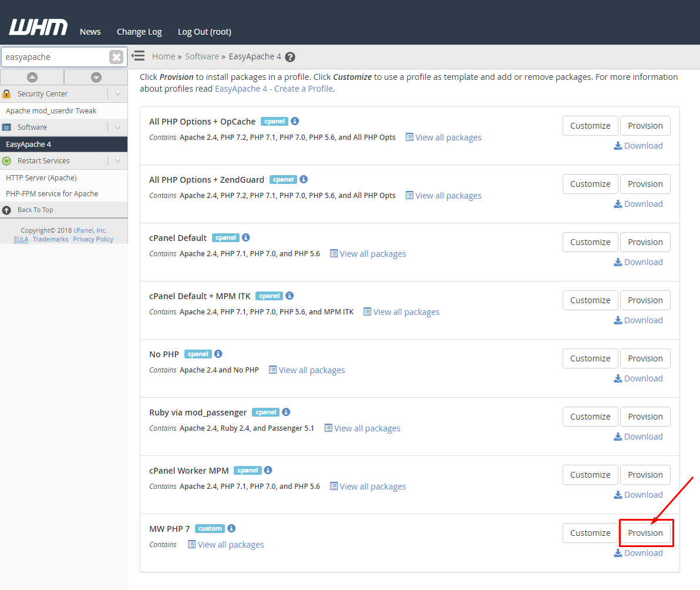Open the News menu item
The width and height of the screenshot is (700, 590).
(x=90, y=32)
